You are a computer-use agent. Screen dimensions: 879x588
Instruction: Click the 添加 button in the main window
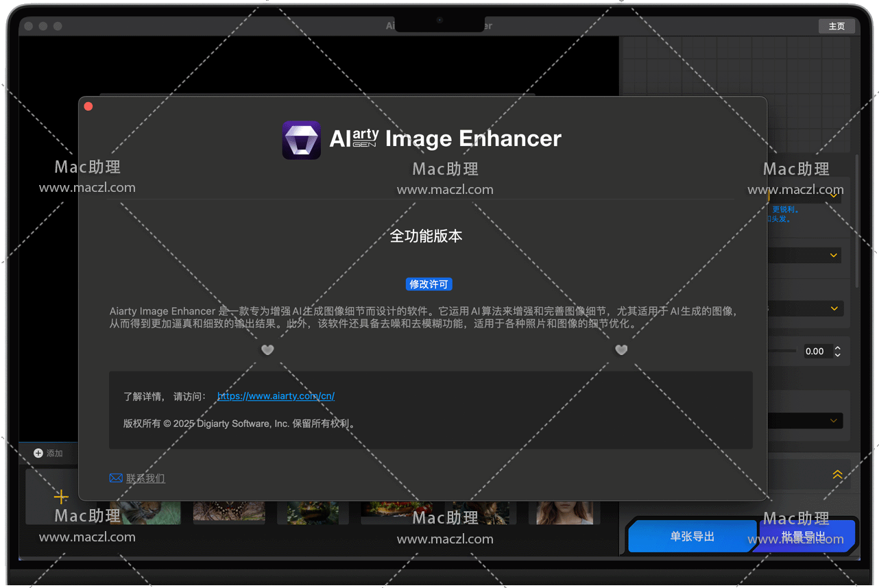48,453
